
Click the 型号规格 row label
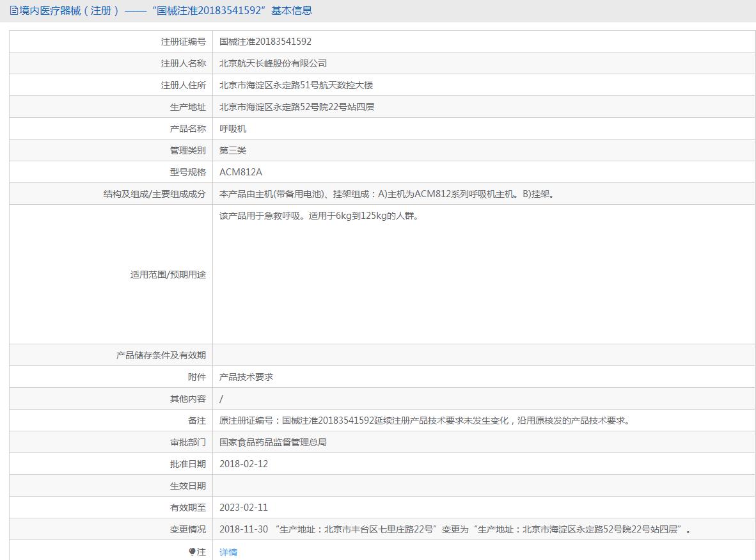(187, 172)
